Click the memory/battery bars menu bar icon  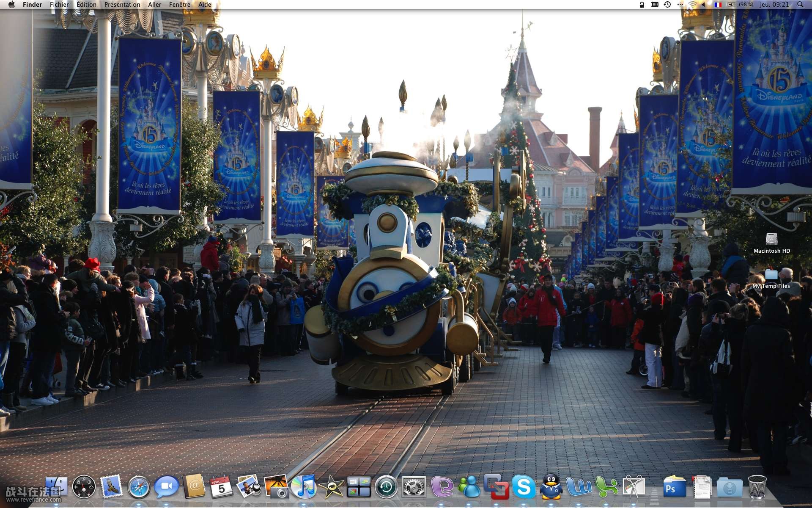(654, 5)
